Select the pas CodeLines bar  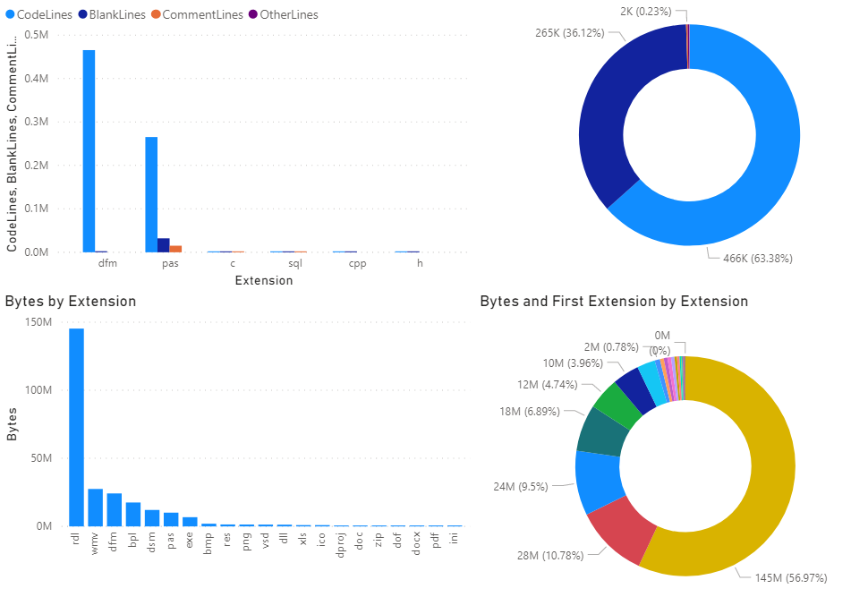pyautogui.click(x=151, y=194)
